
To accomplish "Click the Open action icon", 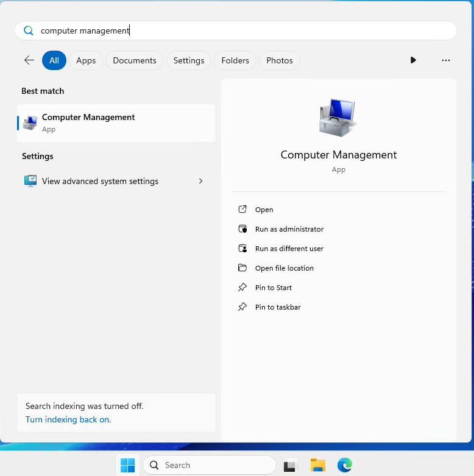I will pos(242,209).
